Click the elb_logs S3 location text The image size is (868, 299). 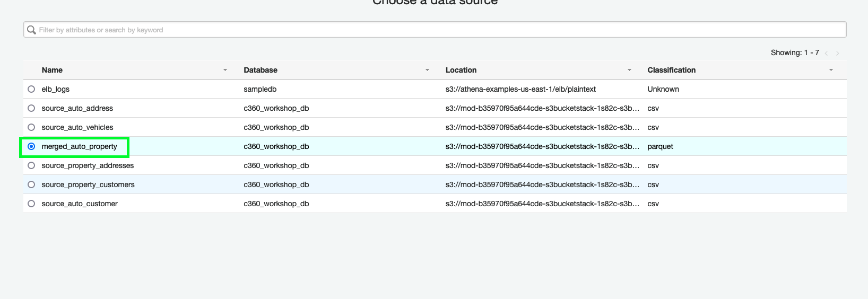(520, 89)
